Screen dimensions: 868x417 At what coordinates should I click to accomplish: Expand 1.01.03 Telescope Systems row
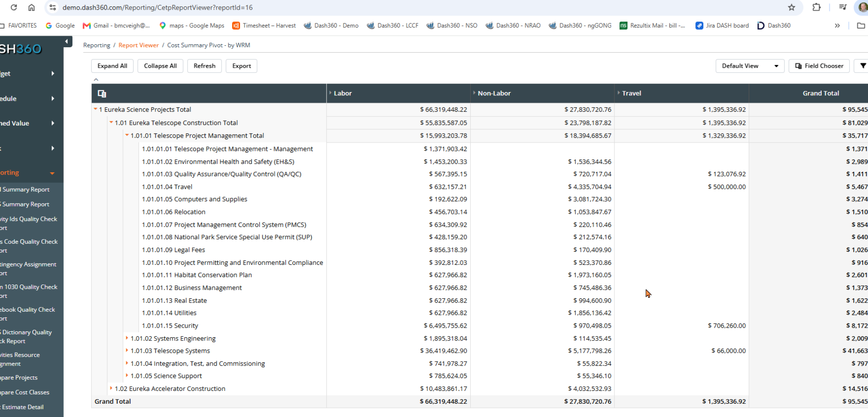click(127, 351)
